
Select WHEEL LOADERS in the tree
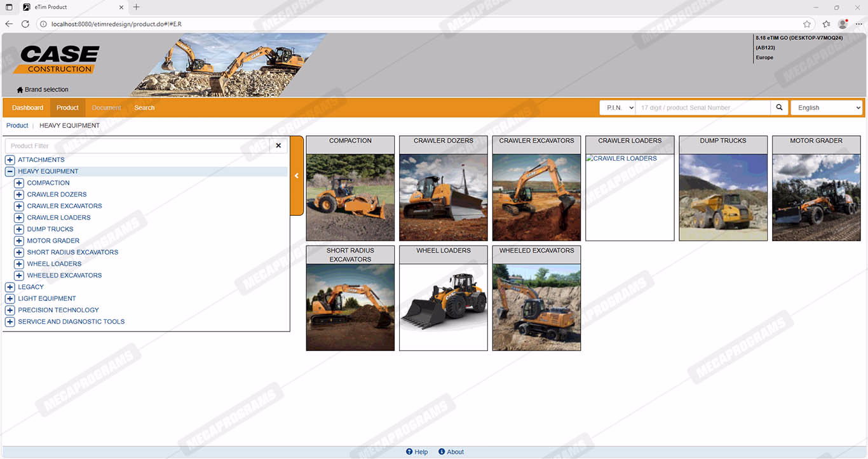tap(54, 264)
